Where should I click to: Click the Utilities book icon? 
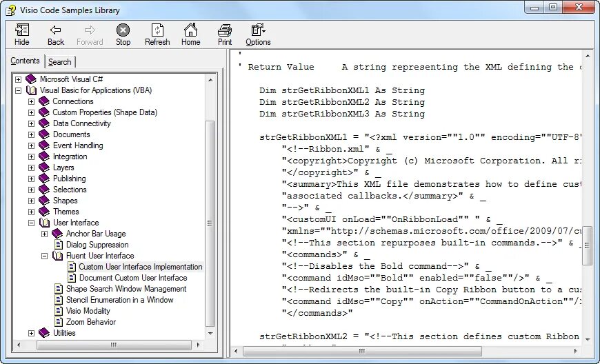(x=44, y=333)
